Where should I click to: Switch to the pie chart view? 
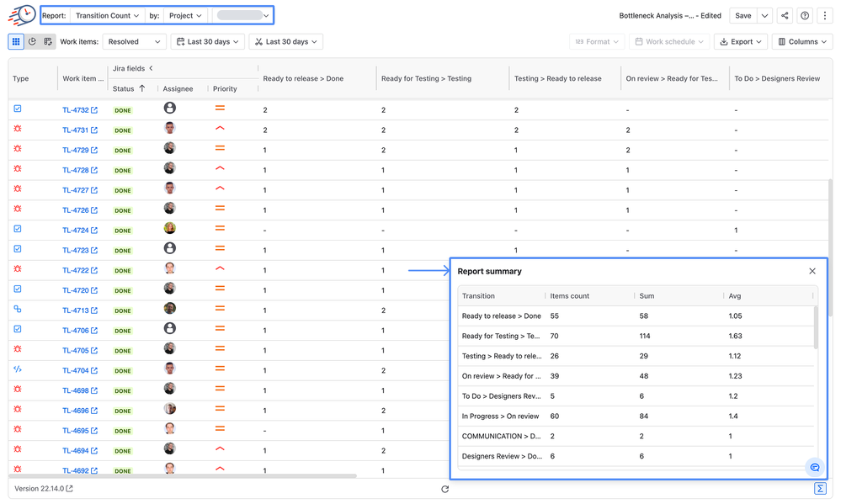tap(32, 41)
